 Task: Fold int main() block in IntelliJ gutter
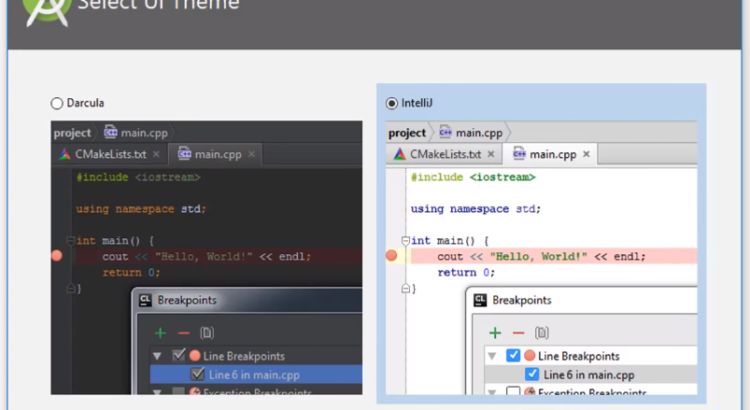click(x=405, y=241)
